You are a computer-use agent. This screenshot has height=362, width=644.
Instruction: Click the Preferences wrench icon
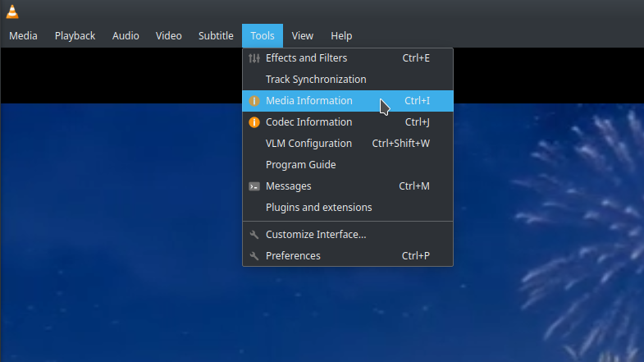click(x=254, y=256)
